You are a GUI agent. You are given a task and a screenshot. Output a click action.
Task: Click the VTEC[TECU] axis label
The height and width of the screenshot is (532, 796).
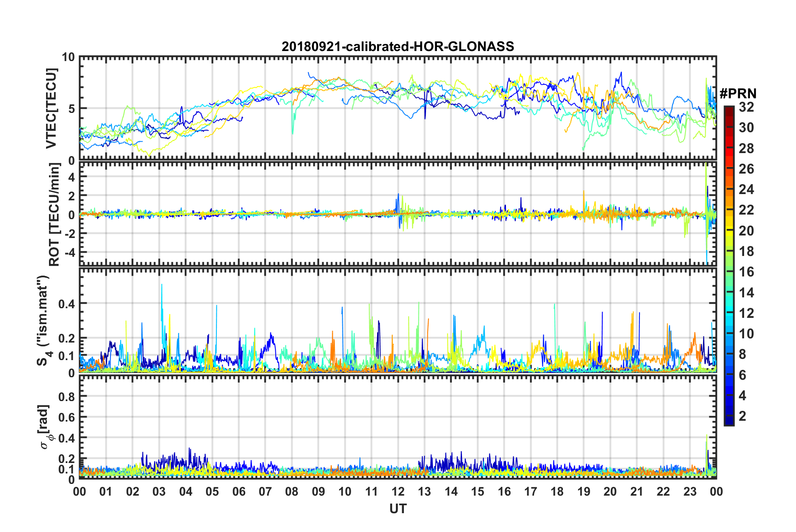[51, 108]
